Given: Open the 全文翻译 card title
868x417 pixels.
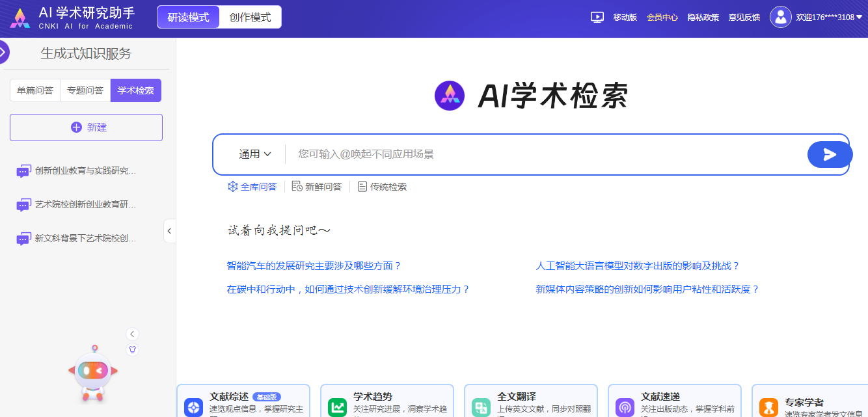Looking at the screenshot, I should point(517,397).
